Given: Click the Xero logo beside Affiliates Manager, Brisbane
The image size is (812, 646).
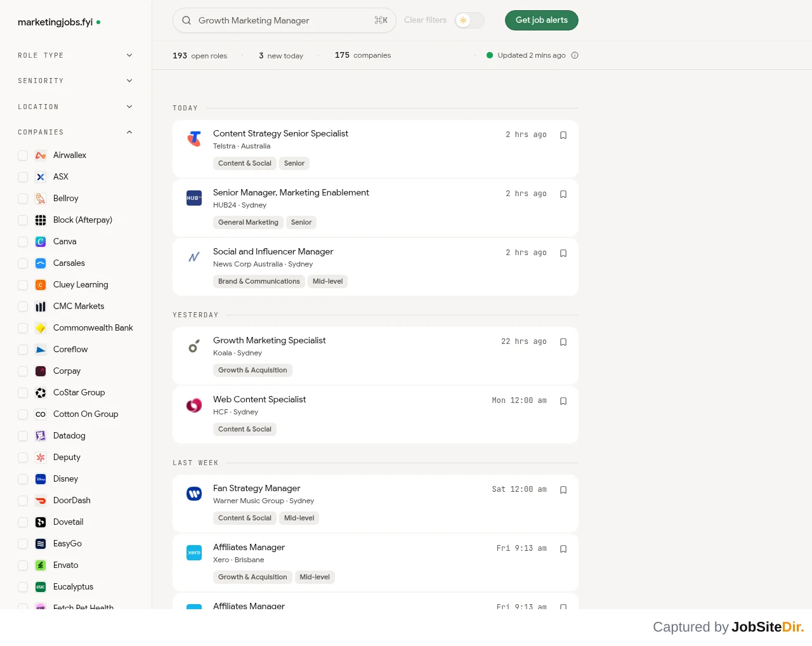Looking at the screenshot, I should pos(194,553).
